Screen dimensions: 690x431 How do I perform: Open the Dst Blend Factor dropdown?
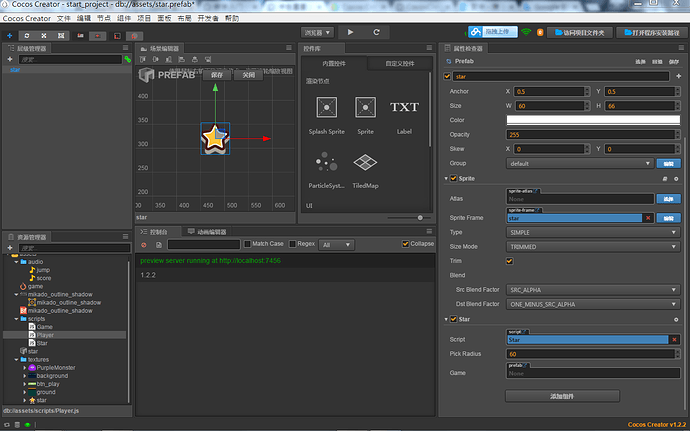593,305
